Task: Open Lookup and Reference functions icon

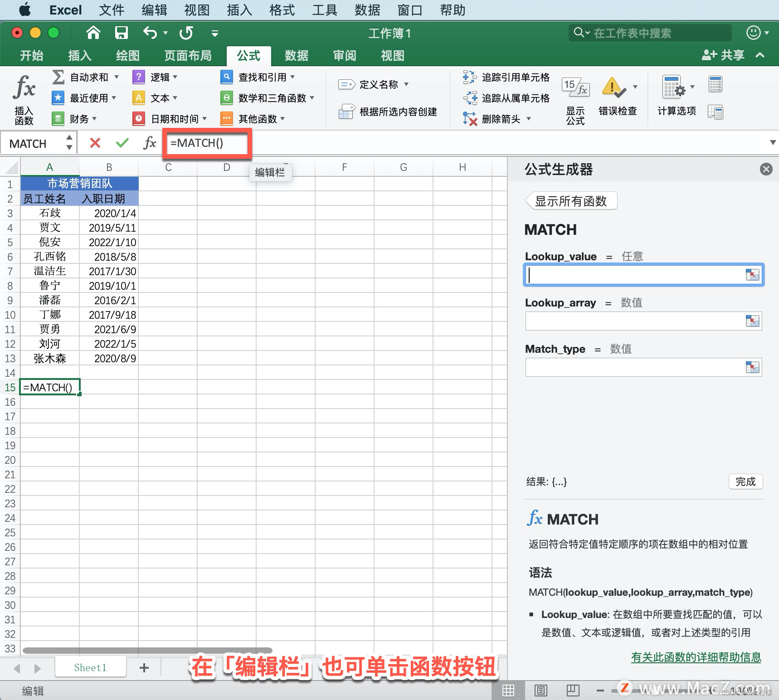Action: coord(227,77)
